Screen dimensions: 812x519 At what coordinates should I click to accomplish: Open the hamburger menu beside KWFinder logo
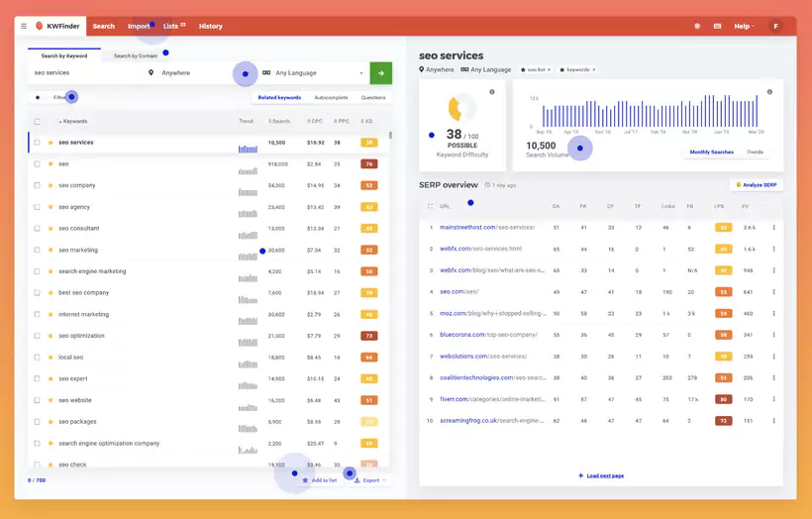[x=24, y=26]
